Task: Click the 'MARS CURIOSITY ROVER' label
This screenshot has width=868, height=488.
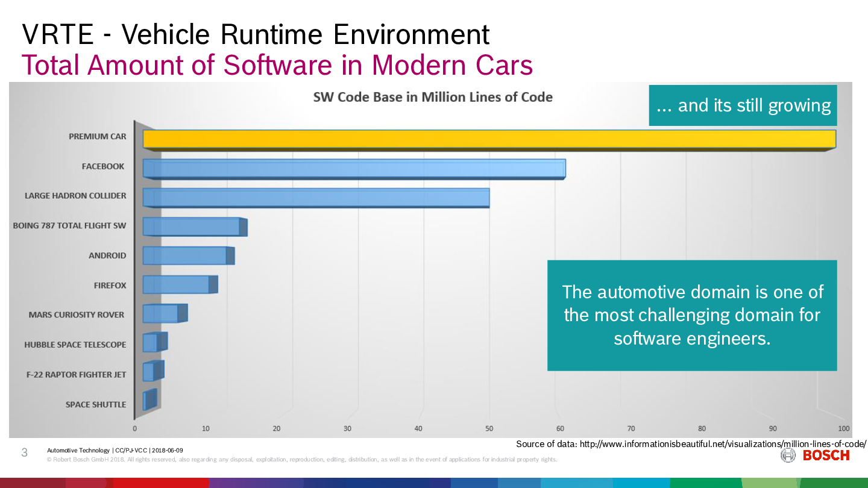Action: pos(77,315)
